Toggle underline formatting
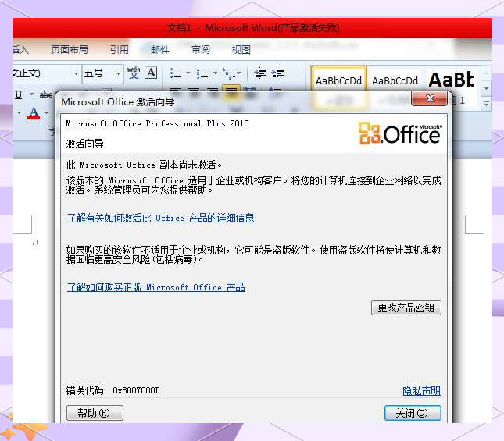504x441 pixels. [x=19, y=94]
